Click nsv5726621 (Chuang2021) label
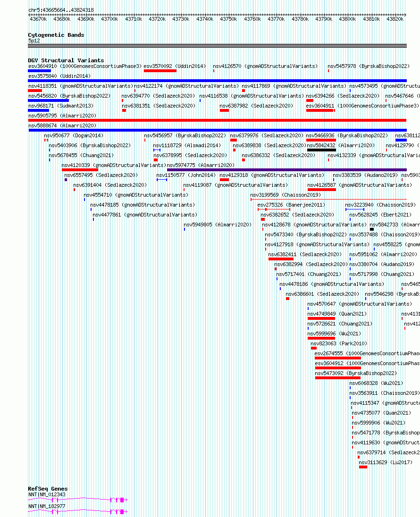 pos(339,323)
